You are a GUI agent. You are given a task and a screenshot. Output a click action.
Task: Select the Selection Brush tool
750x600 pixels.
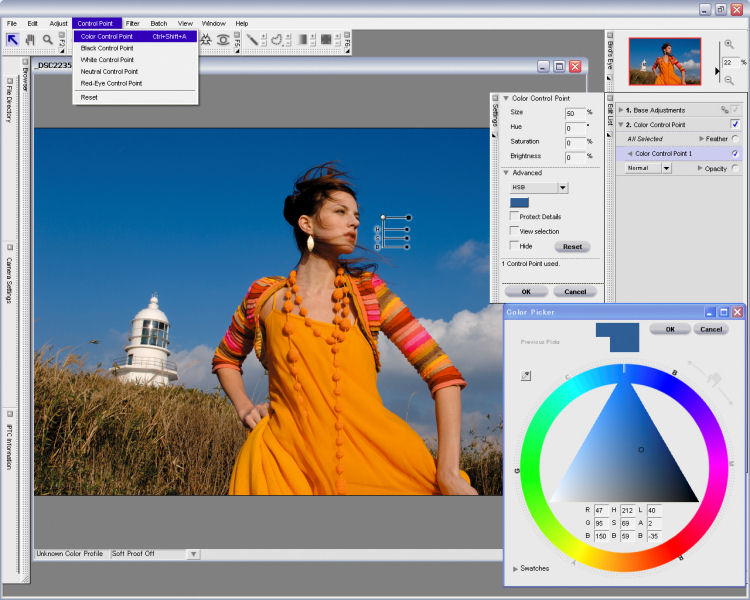253,40
